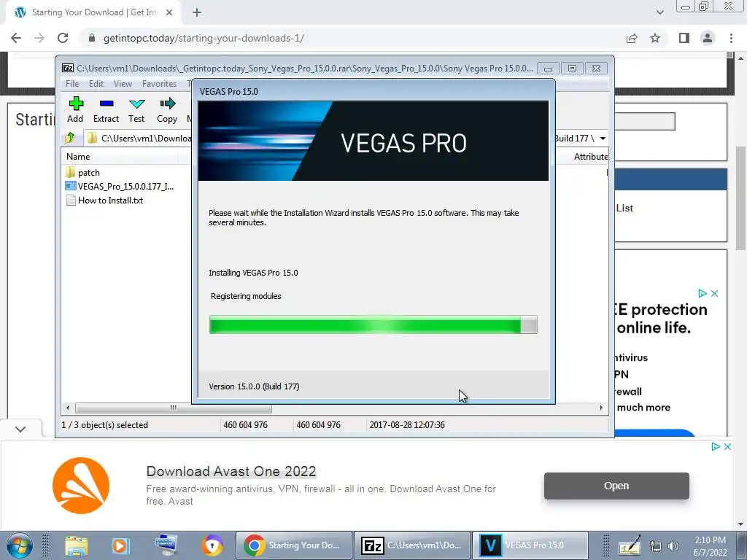Share this page icon in Chrome
The image size is (747, 560).
632,38
